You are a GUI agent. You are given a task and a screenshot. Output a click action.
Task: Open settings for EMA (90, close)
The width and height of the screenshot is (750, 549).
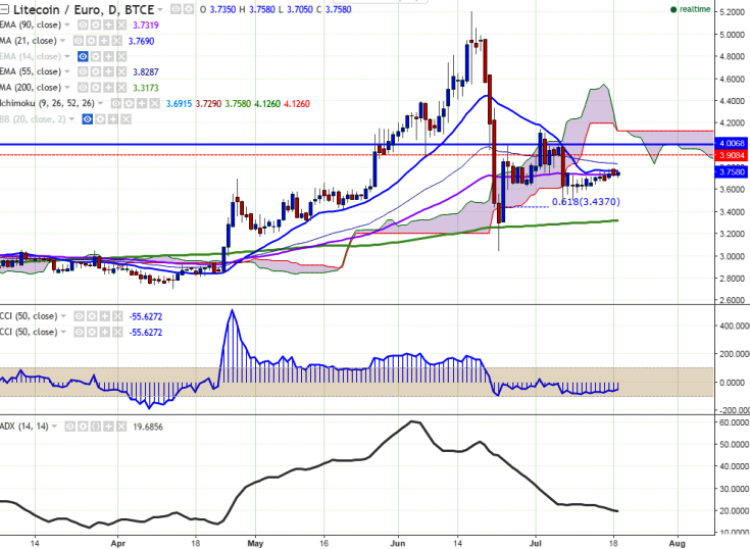[x=94, y=24]
